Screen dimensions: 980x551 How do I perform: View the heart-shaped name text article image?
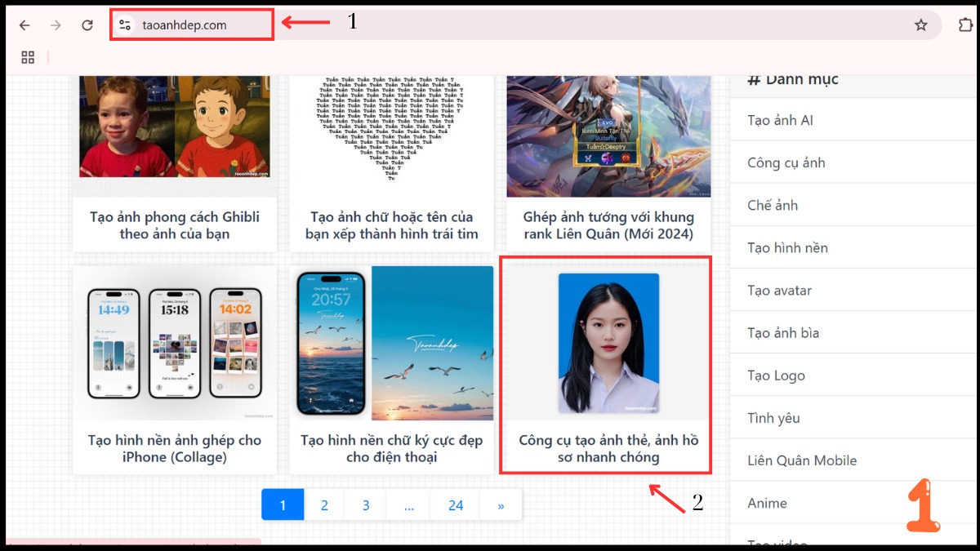click(390, 131)
